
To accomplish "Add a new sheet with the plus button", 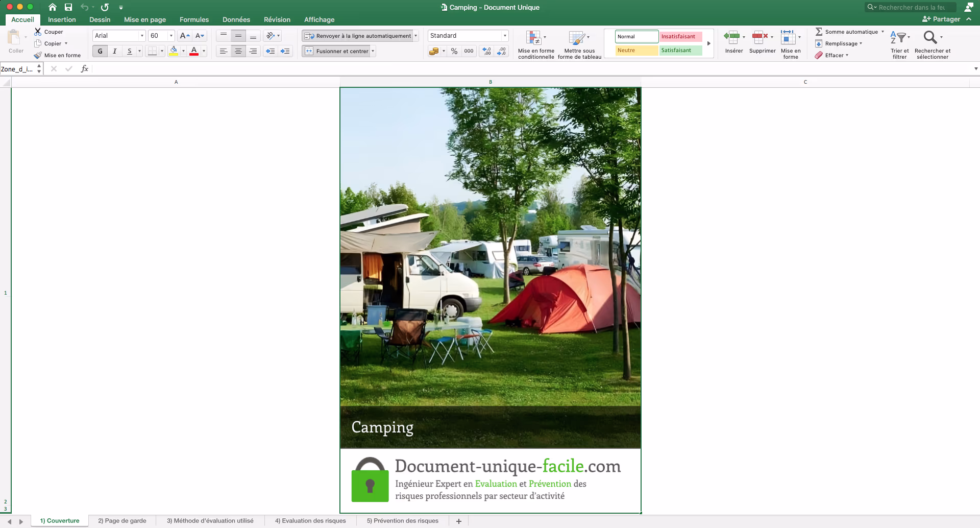I will click(459, 521).
